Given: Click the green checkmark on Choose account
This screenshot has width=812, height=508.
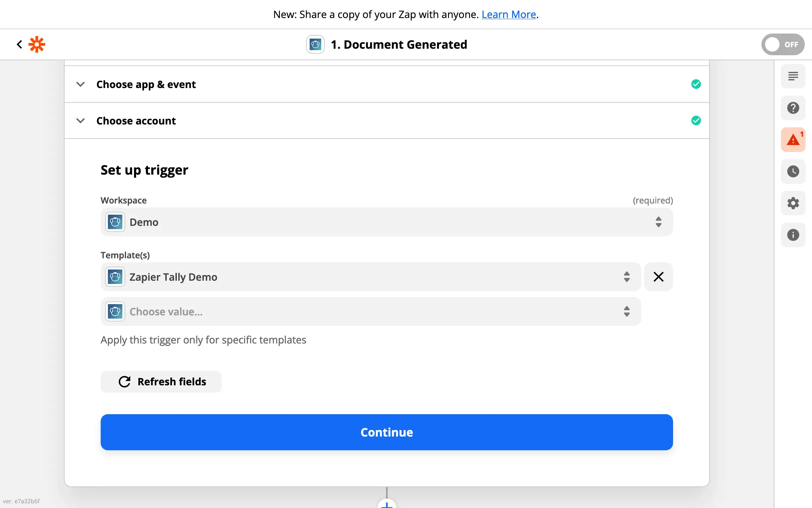Looking at the screenshot, I should 696,121.
